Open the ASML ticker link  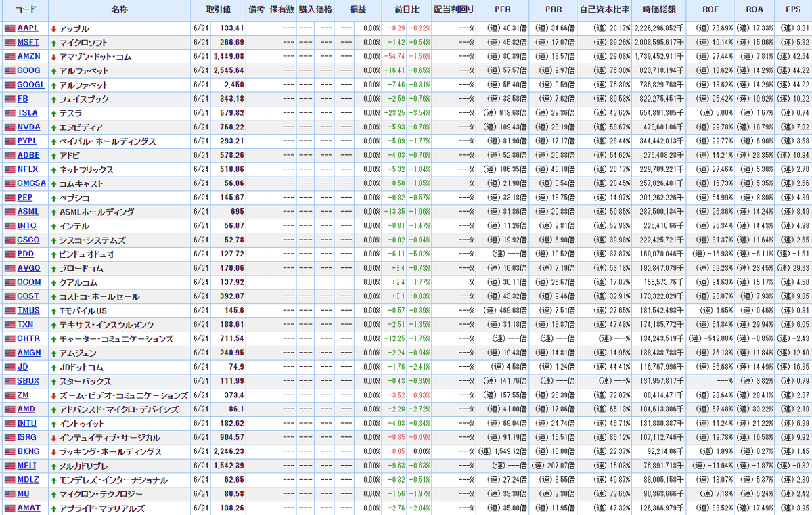click(28, 212)
